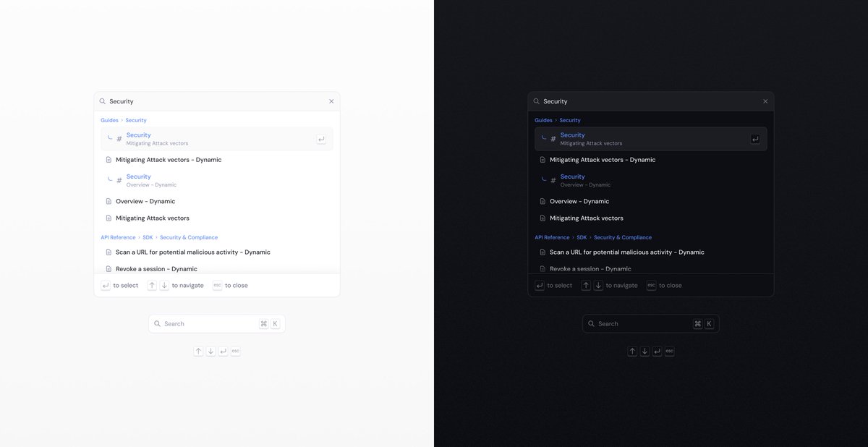
Task: Clear the Security query in the dark dialog
Action: [765, 101]
